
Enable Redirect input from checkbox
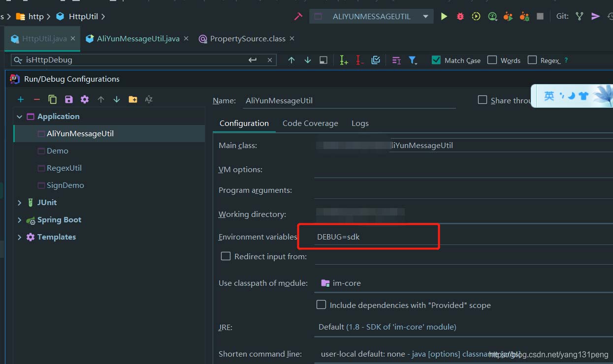226,256
